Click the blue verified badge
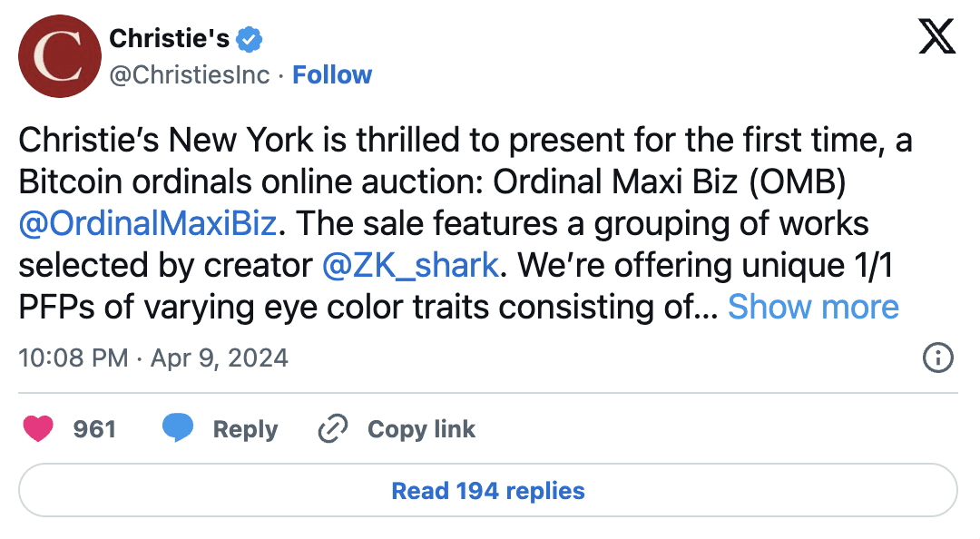This screenshot has height=539, width=980. [250, 38]
